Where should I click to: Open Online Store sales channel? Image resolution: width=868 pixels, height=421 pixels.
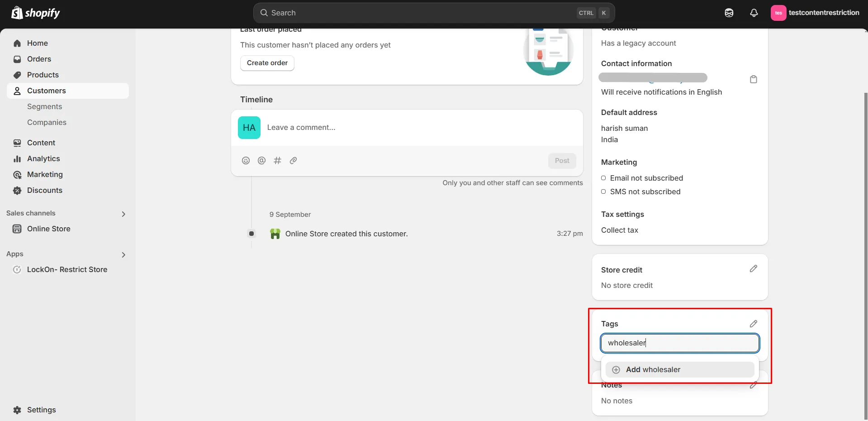[68, 229]
